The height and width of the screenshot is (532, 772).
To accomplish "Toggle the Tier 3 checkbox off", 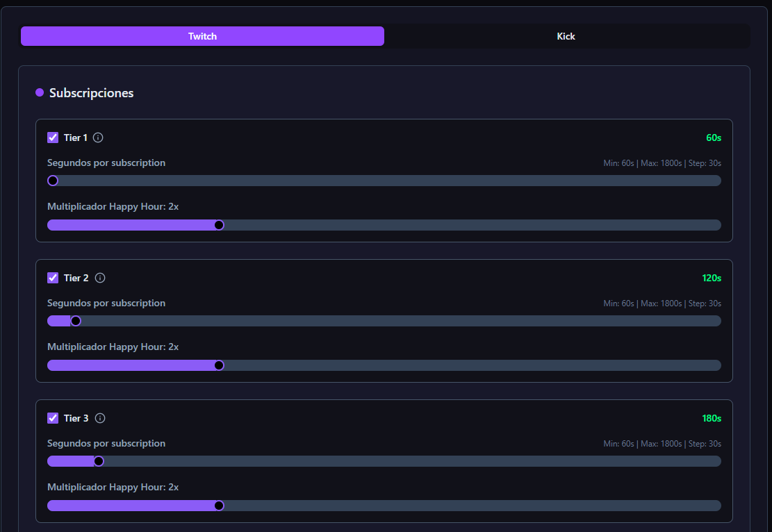I will 53,418.
